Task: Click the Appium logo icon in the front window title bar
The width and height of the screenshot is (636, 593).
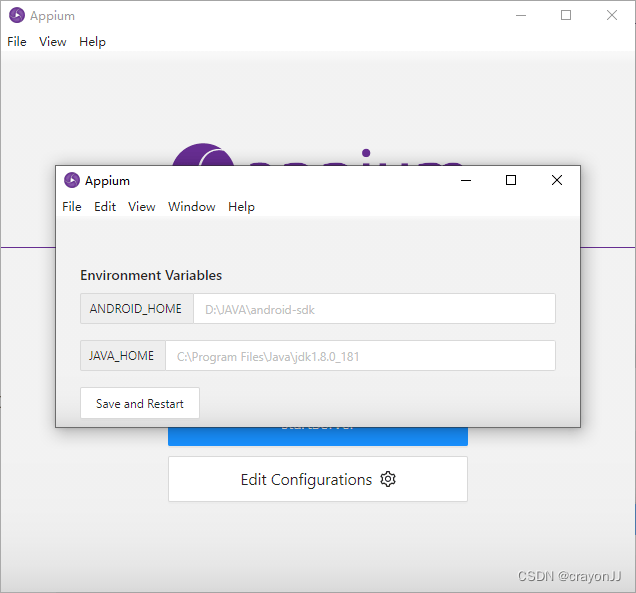Action: (72, 180)
